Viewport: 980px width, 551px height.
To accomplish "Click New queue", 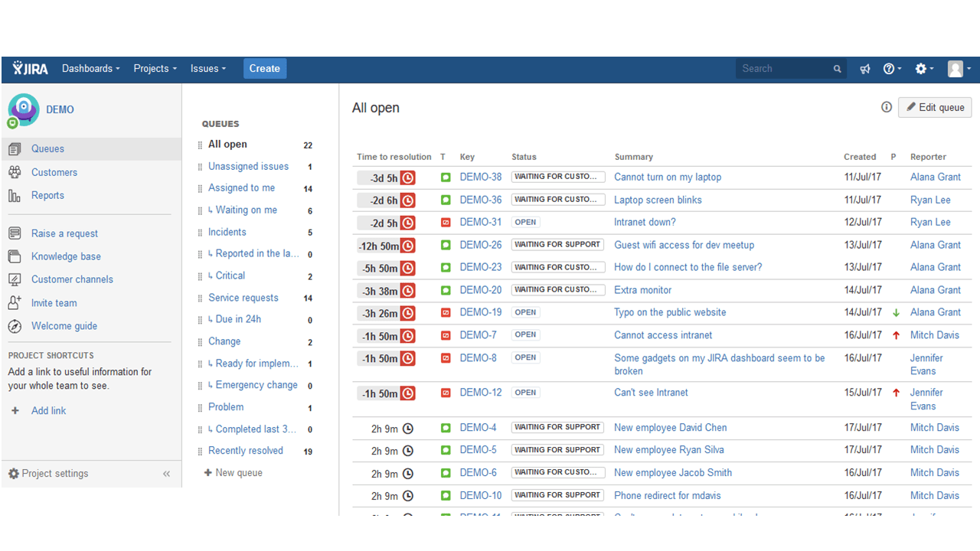I will (x=234, y=473).
